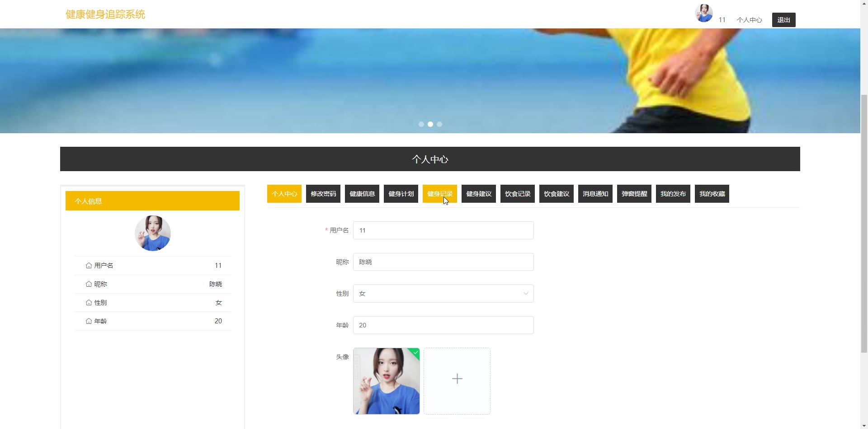This screenshot has height=429, width=868.
Task: Click sidebar nickname value 陈晓
Action: [216, 284]
